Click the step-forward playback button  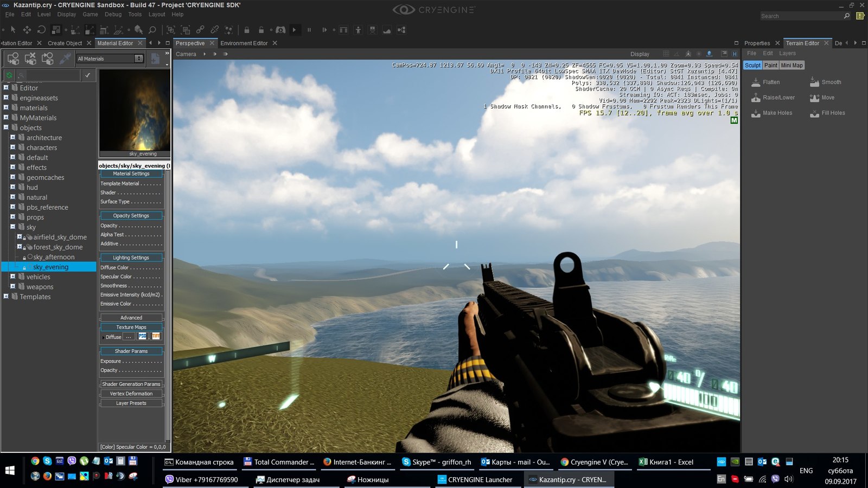pos(324,30)
